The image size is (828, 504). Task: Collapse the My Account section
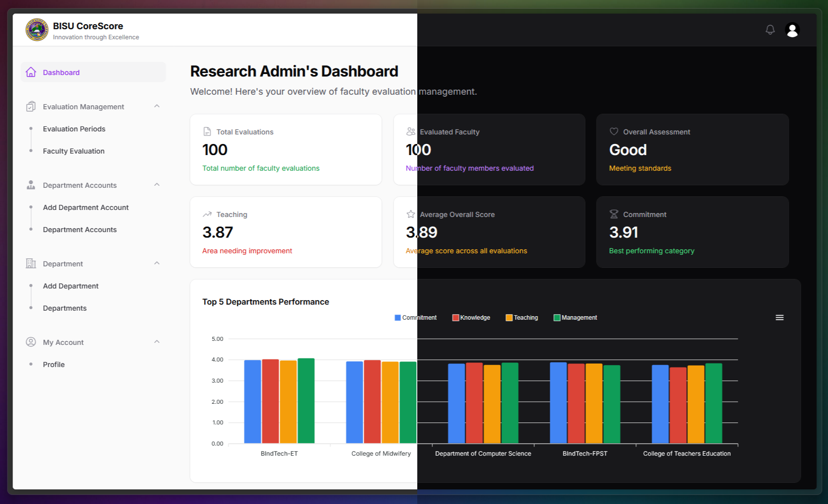tap(157, 342)
